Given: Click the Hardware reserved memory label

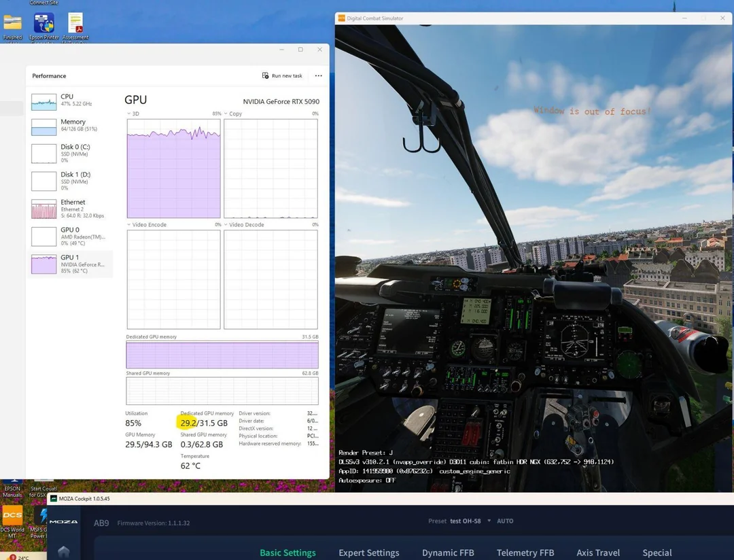Looking at the screenshot, I should [270, 443].
